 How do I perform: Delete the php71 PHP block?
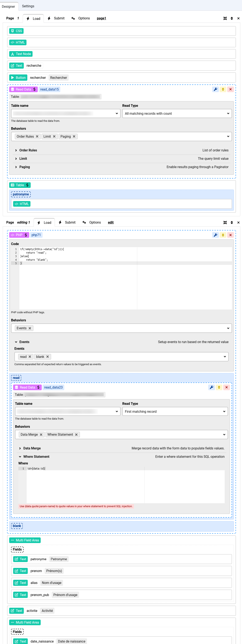click(230, 235)
